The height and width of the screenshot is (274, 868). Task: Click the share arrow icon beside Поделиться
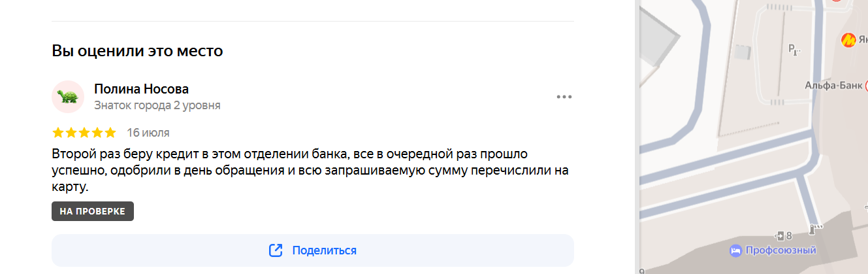[x=276, y=250]
